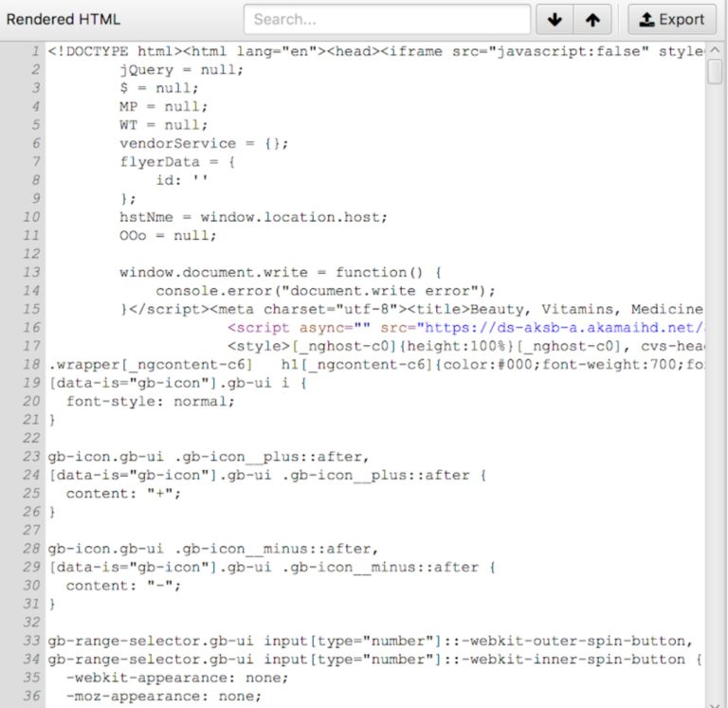This screenshot has width=728, height=708.
Task: Click line number 18 in the gutter
Action: tap(31, 364)
